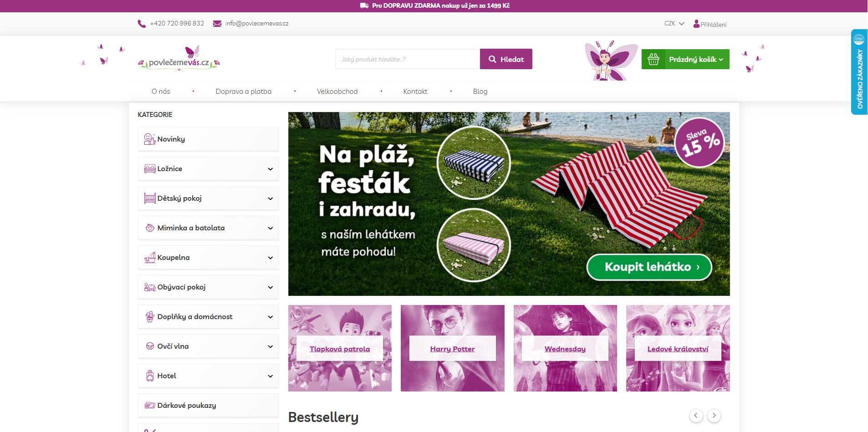Click the user login person icon
Image resolution: width=868 pixels, height=432 pixels.
pyautogui.click(x=696, y=24)
